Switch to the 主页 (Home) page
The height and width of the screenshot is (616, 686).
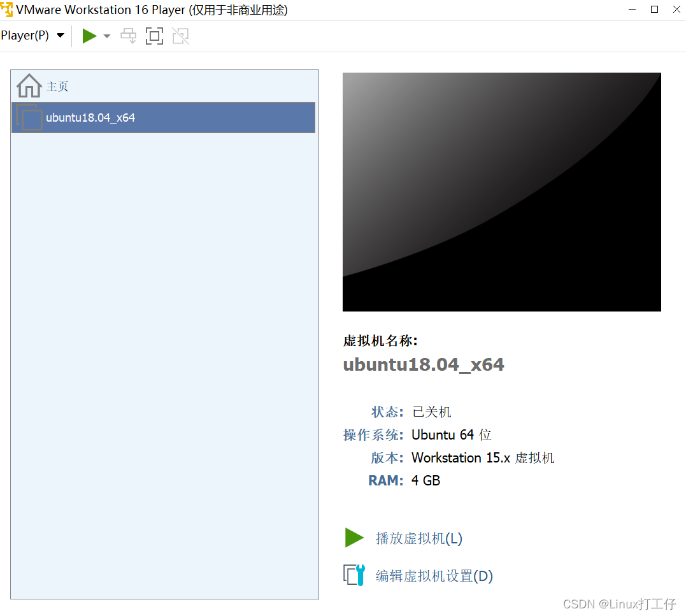pyautogui.click(x=58, y=85)
